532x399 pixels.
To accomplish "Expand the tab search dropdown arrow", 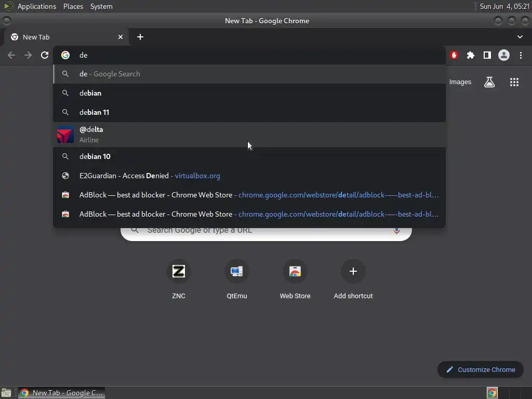I will click(520, 37).
